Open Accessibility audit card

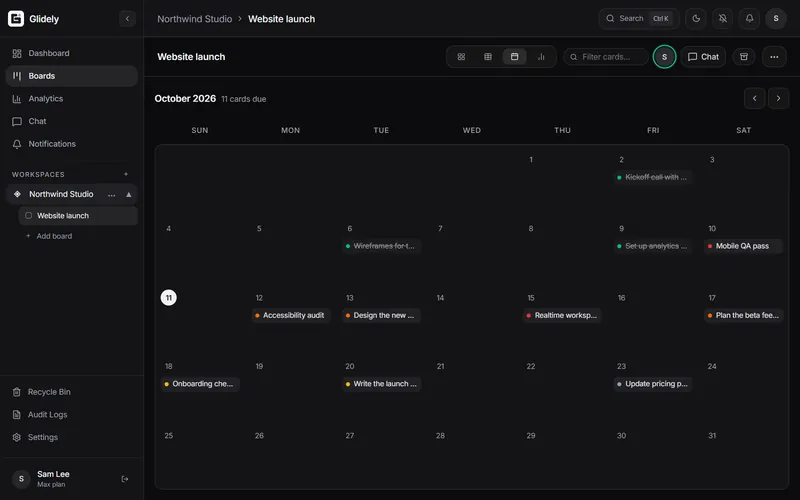(291, 315)
